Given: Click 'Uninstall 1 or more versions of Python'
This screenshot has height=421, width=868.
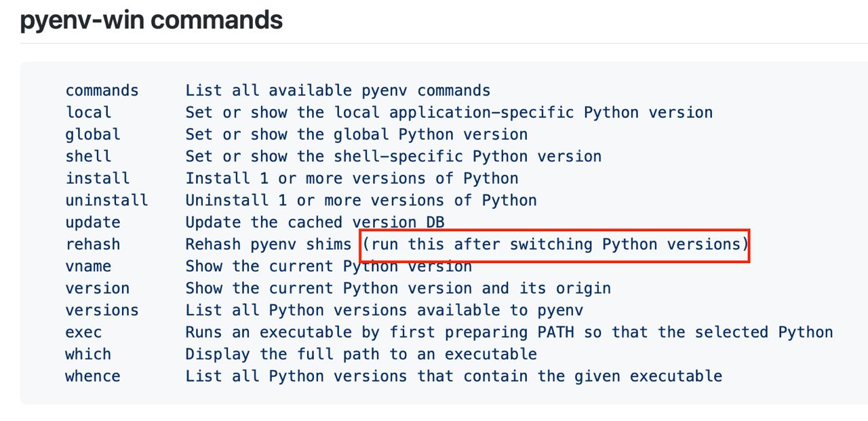Looking at the screenshot, I should pos(361,201).
